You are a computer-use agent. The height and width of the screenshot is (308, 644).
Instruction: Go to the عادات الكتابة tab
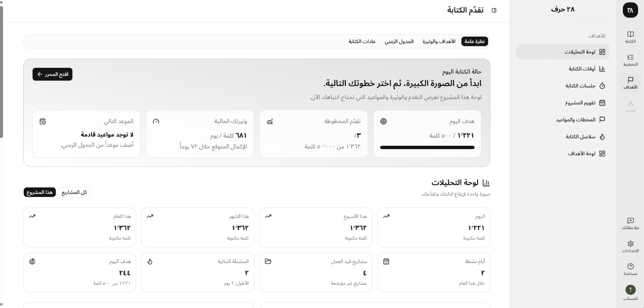coord(362,42)
